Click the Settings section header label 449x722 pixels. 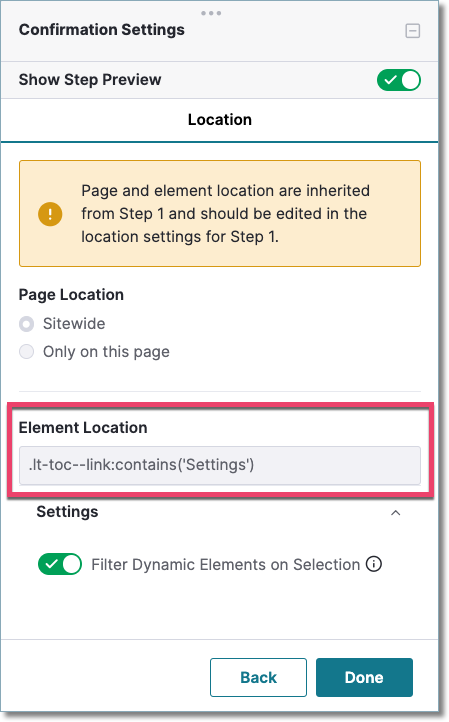67,512
